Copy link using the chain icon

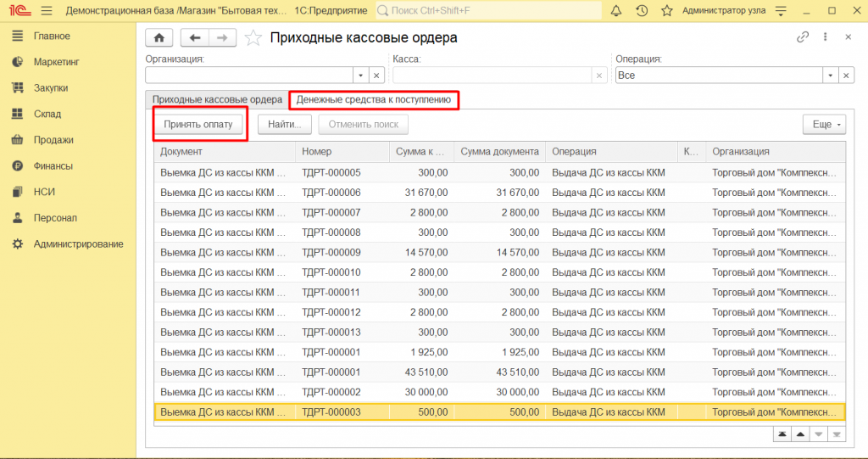coord(803,37)
